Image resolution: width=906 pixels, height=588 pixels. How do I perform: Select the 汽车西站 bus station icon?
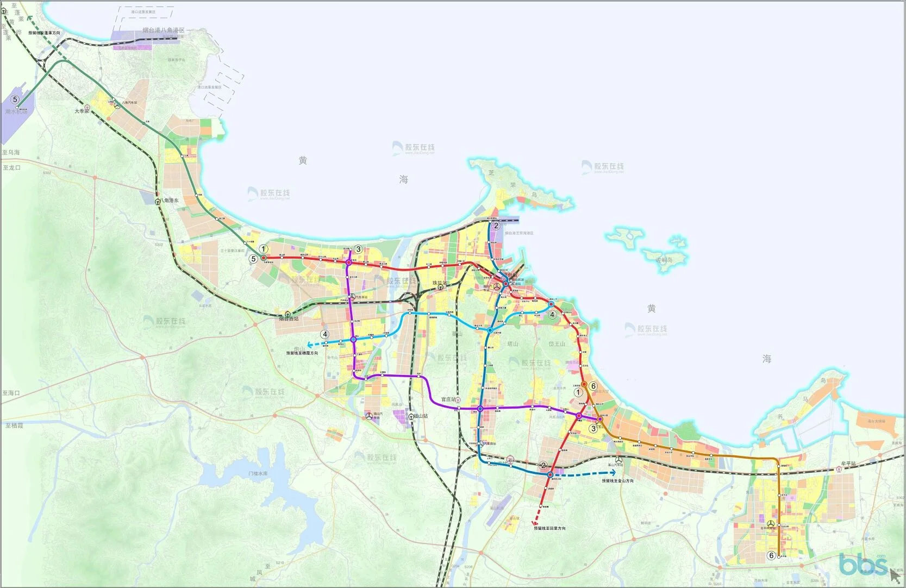[x=353, y=296]
